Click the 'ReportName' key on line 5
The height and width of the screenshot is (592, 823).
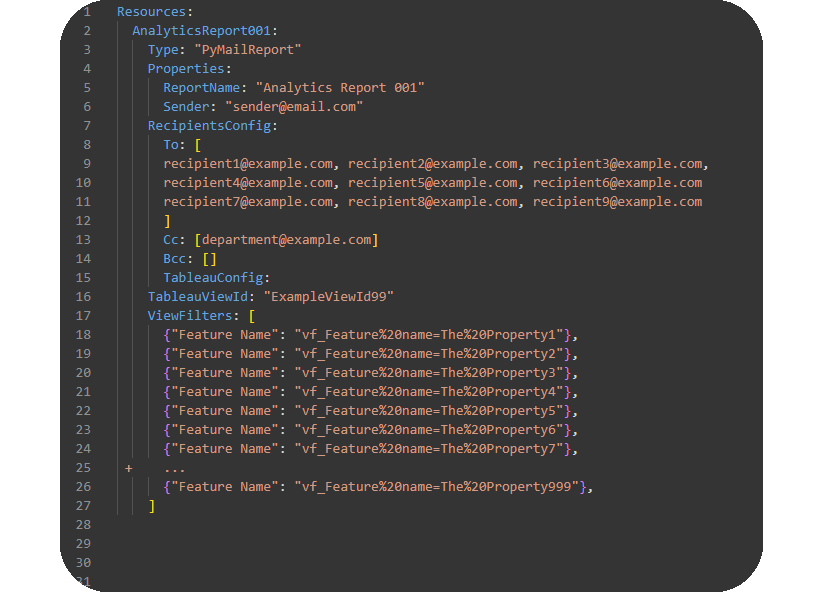[x=202, y=88]
